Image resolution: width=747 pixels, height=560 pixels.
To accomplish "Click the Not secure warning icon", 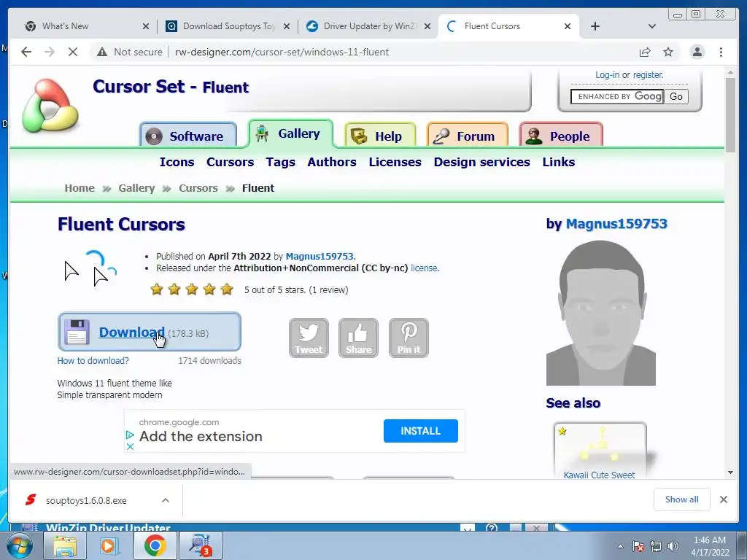I will click(102, 52).
